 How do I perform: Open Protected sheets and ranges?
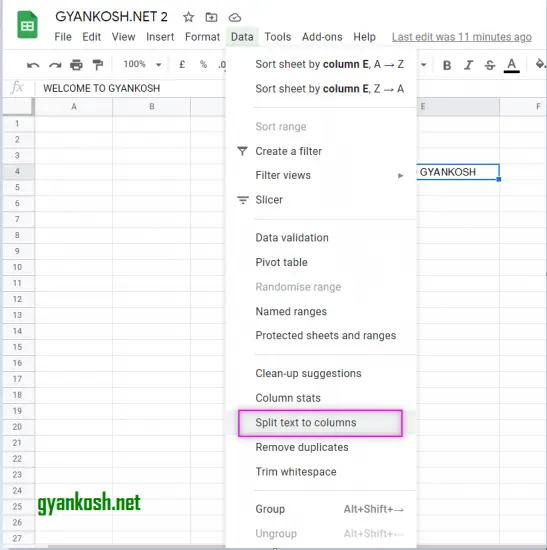[x=321, y=336]
